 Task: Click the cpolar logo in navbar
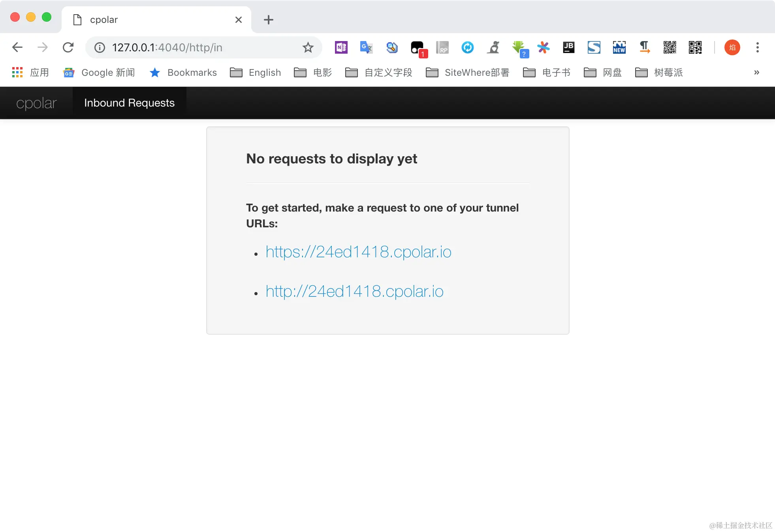click(x=36, y=103)
